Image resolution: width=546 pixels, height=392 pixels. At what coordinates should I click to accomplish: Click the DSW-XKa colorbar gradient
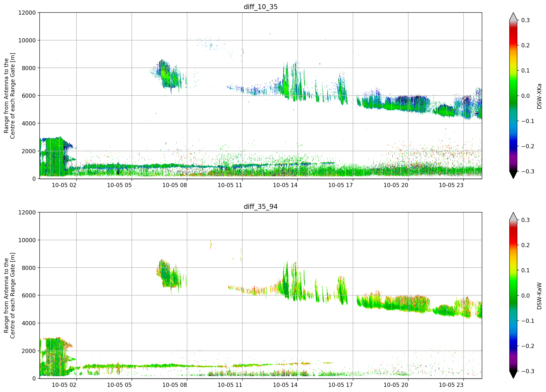[513, 96]
